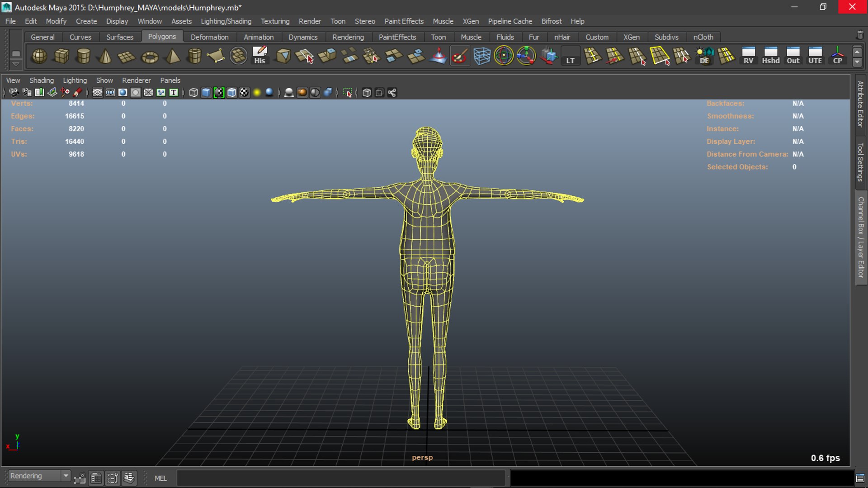Switch to the Deformation shelf tab
The image size is (868, 488).
point(209,37)
